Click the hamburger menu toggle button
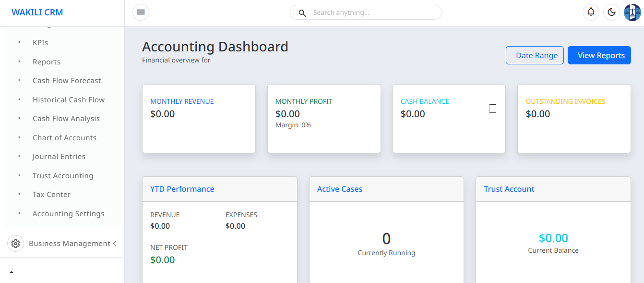The width and height of the screenshot is (644, 283). pos(141,12)
